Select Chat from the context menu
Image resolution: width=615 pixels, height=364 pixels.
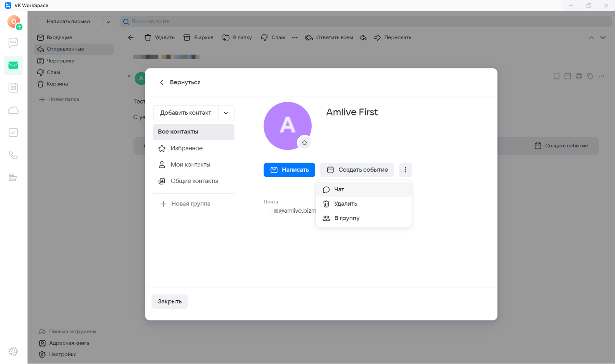(339, 189)
